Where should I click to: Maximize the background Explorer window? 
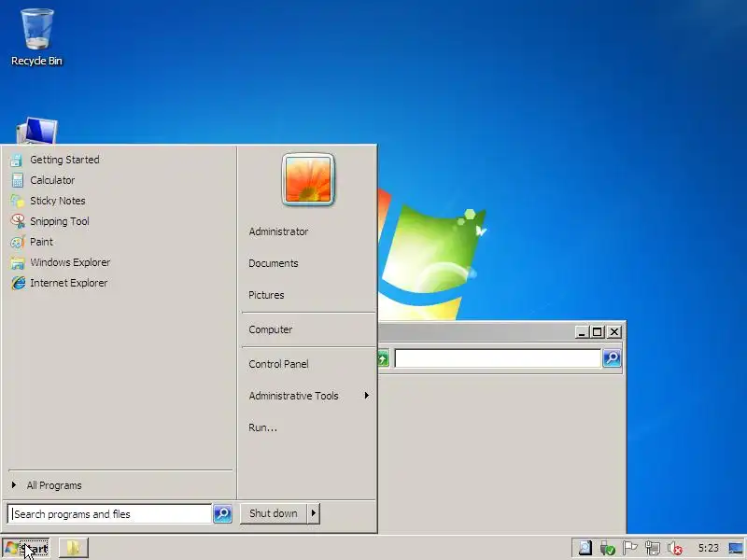pos(598,332)
